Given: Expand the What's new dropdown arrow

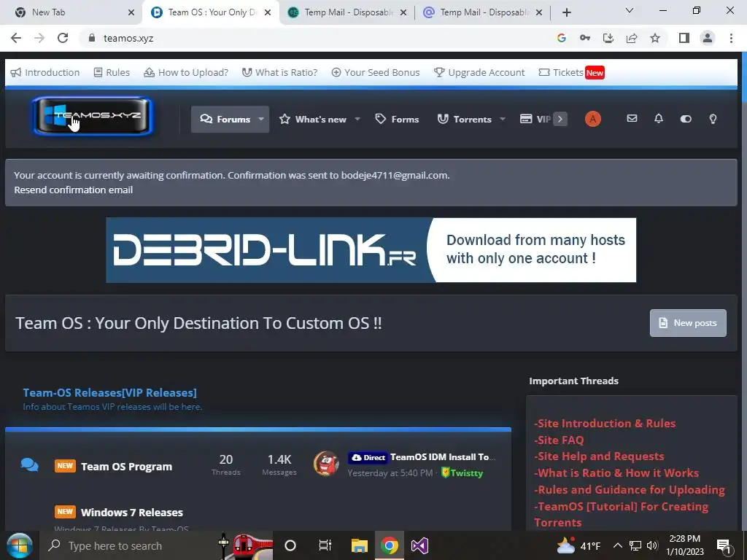Looking at the screenshot, I should pos(357,119).
